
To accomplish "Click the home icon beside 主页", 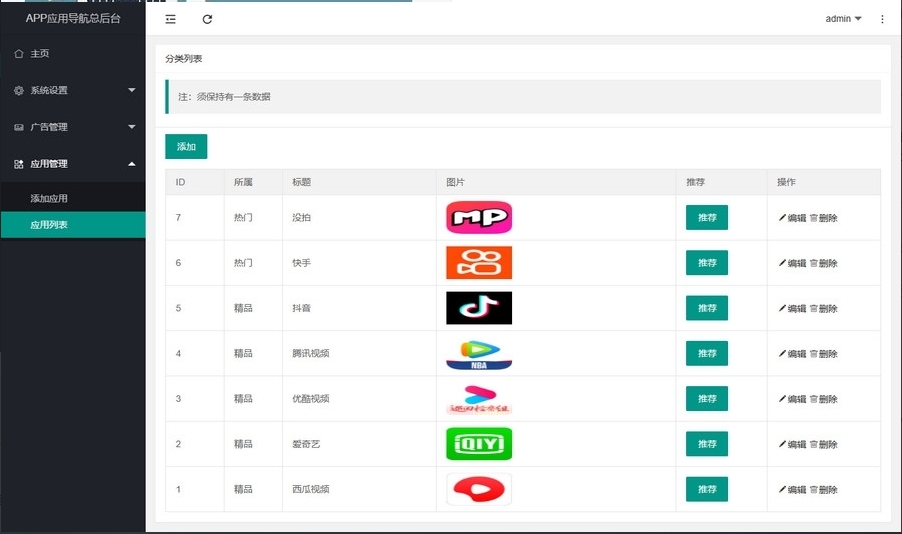I will pos(18,54).
